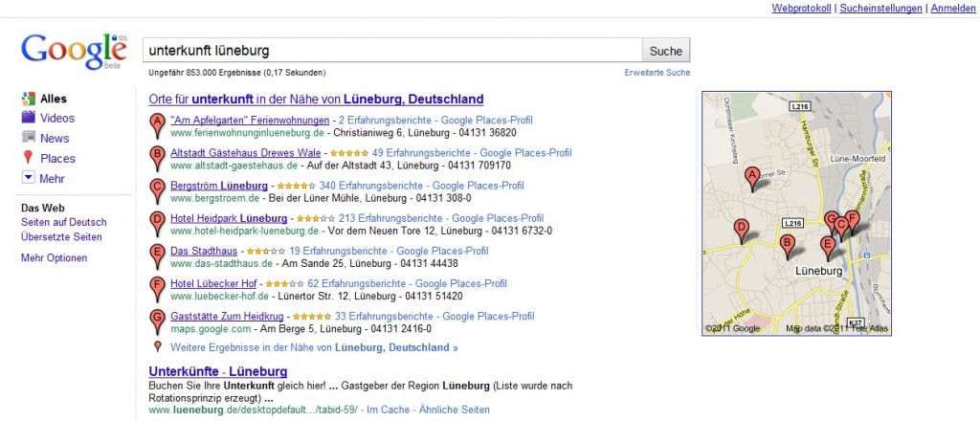Open Hotel Heidpark Lüneburg result
Screen dimensions: 980x421
click(229, 218)
